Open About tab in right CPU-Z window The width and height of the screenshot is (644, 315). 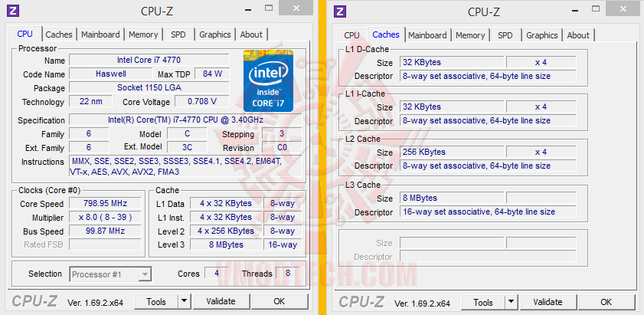click(578, 35)
